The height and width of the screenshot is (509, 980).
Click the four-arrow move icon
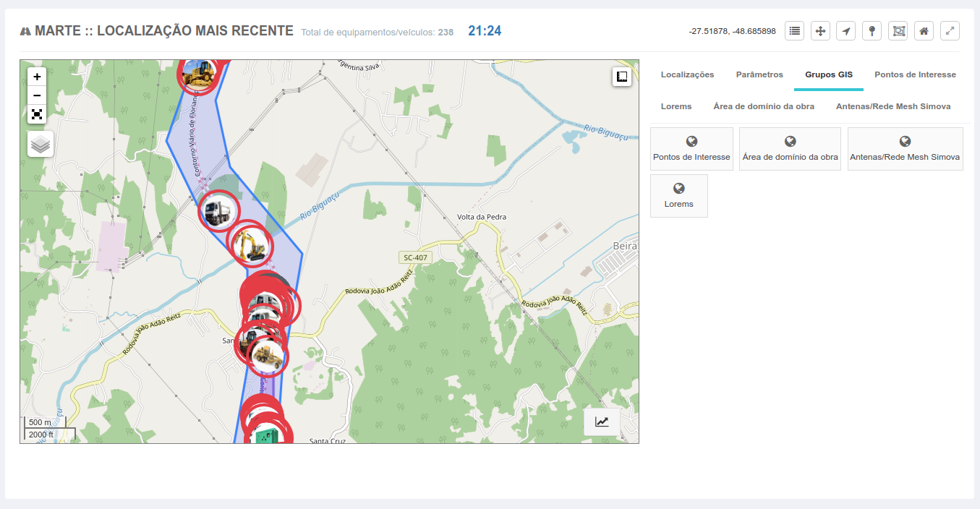[x=820, y=31]
